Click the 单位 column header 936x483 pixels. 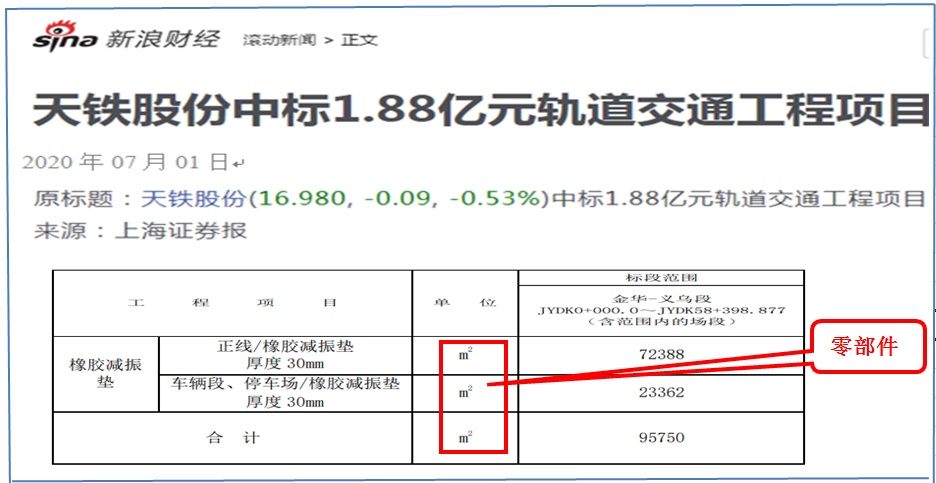[464, 303]
